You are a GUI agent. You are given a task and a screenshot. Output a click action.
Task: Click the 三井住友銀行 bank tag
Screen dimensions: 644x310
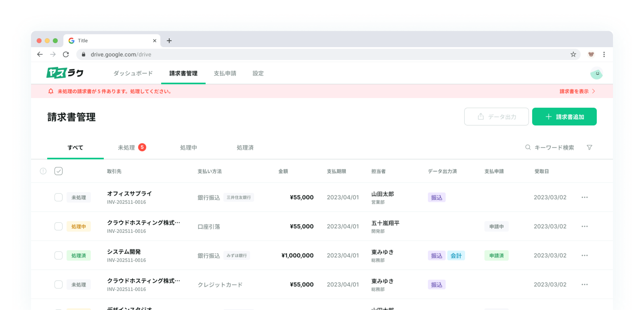pyautogui.click(x=239, y=197)
